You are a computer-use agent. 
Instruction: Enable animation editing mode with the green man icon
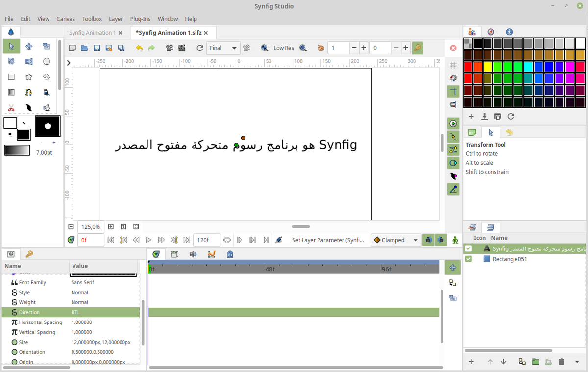point(455,240)
